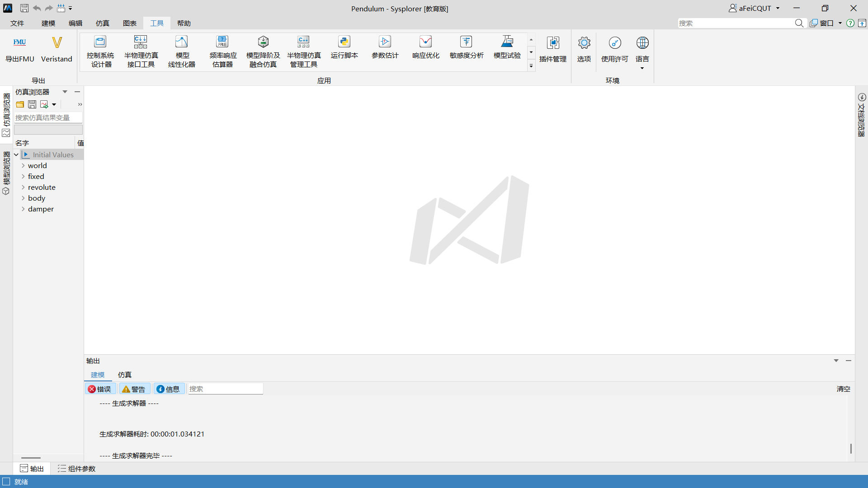The width and height of the screenshot is (868, 488).
Task: Expand the fixed tree node
Action: pos(23,176)
